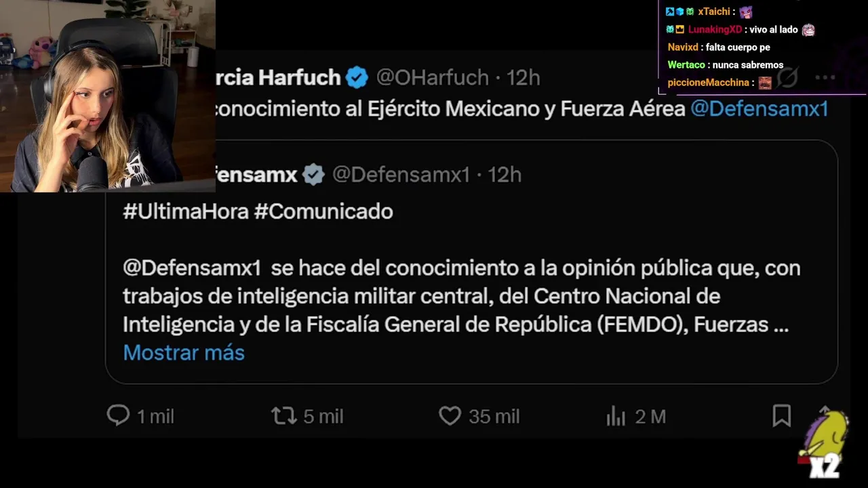Open view analytics bar chart icon
Screen dimensions: 868x488
click(x=616, y=416)
